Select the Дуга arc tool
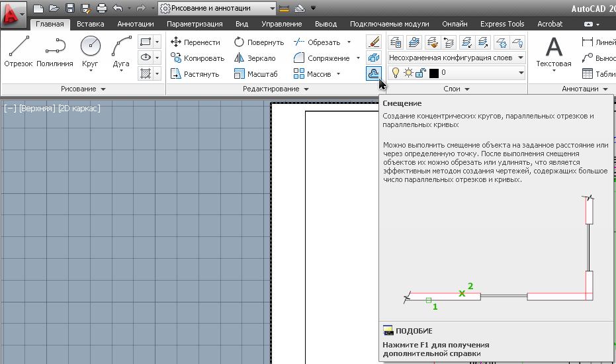This screenshot has width=616, height=364. pos(121,53)
